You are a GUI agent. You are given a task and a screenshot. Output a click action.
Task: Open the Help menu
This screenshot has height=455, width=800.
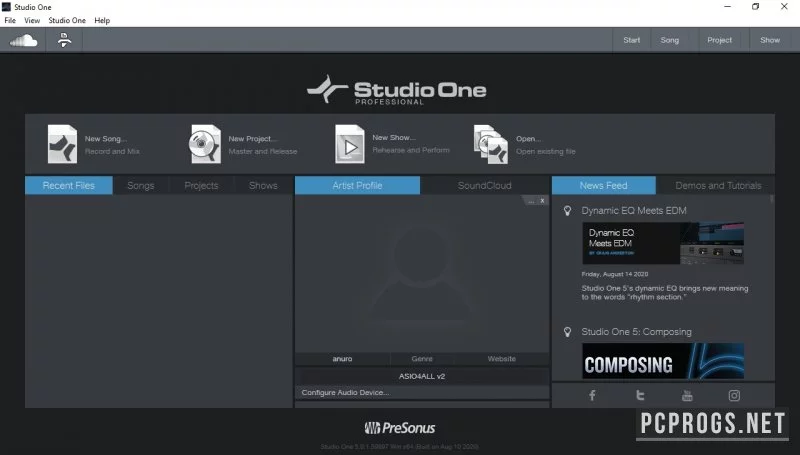pyautogui.click(x=102, y=20)
